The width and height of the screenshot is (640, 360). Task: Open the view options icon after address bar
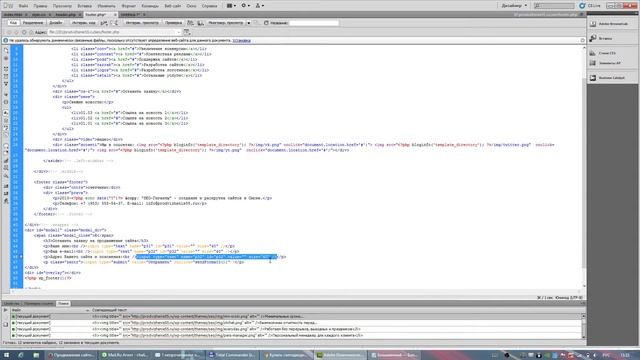click(x=187, y=32)
